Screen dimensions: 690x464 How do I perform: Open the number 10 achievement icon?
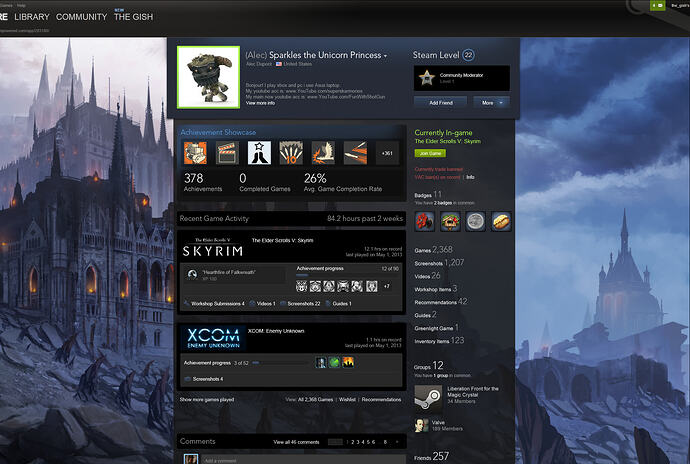[291, 153]
